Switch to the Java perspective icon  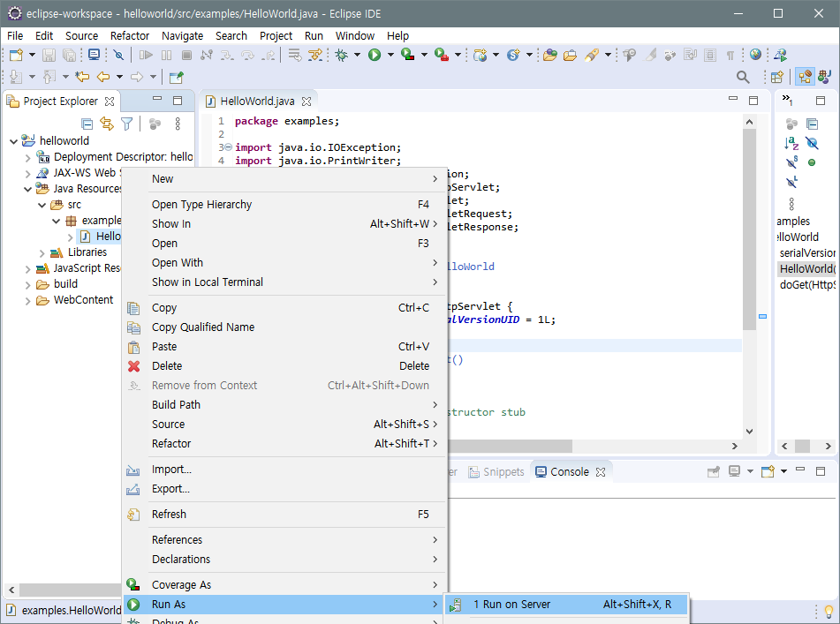(x=824, y=77)
